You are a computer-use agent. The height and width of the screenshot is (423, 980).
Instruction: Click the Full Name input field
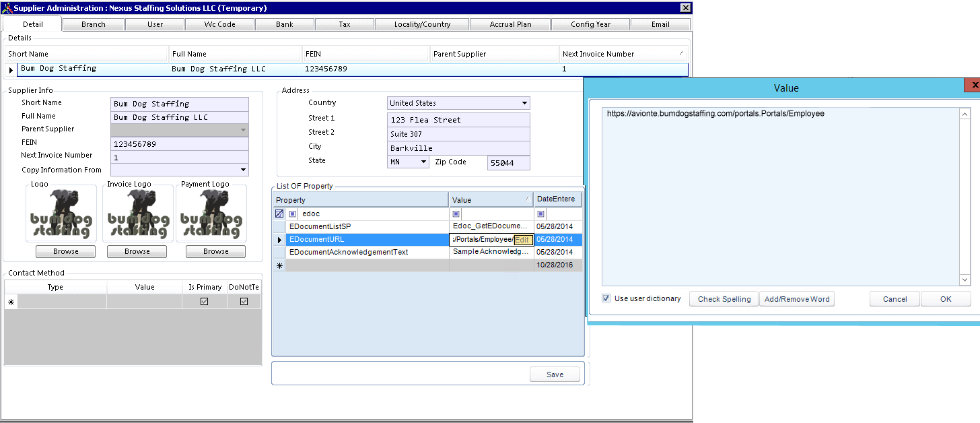(x=180, y=117)
